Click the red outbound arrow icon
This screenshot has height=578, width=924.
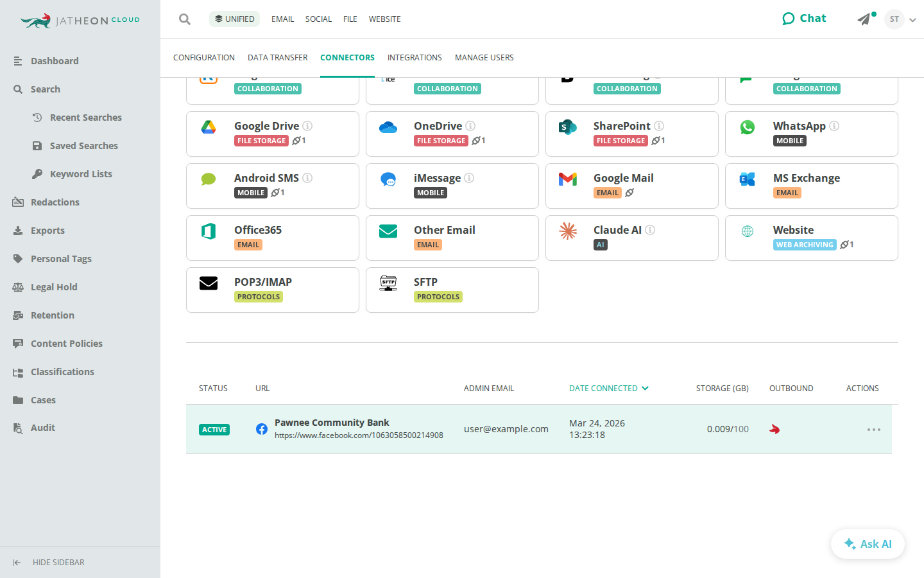(774, 429)
